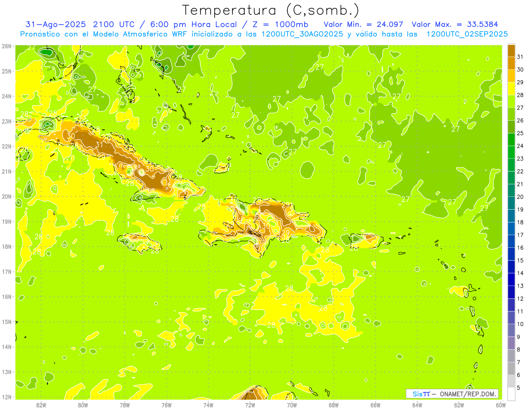Click the 17N latitude axis label
532x411 pixels.
[7, 271]
